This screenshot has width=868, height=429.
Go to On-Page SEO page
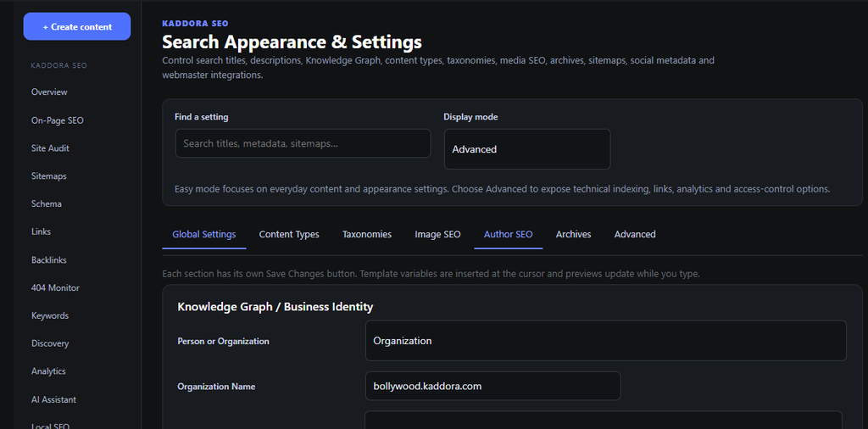coord(58,120)
